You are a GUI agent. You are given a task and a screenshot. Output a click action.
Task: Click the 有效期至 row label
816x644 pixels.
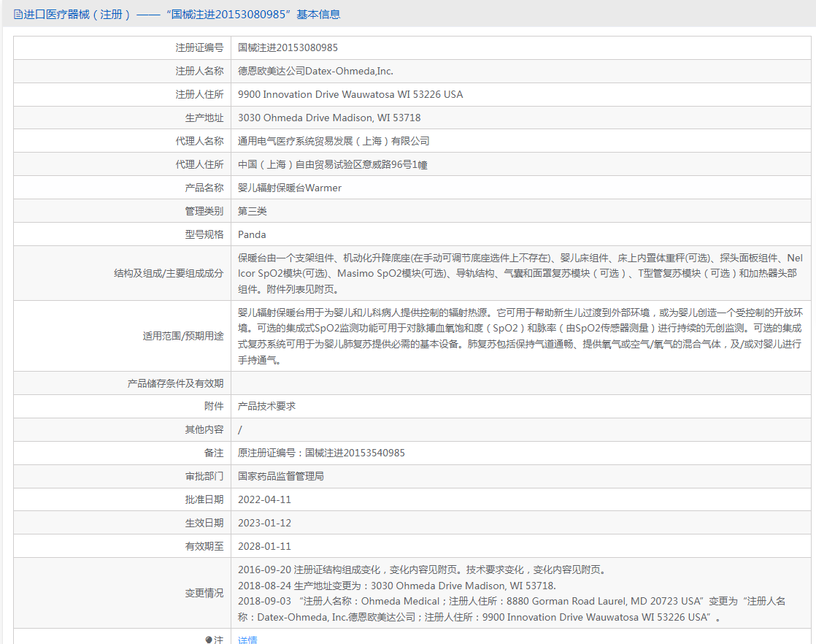pyautogui.click(x=204, y=547)
